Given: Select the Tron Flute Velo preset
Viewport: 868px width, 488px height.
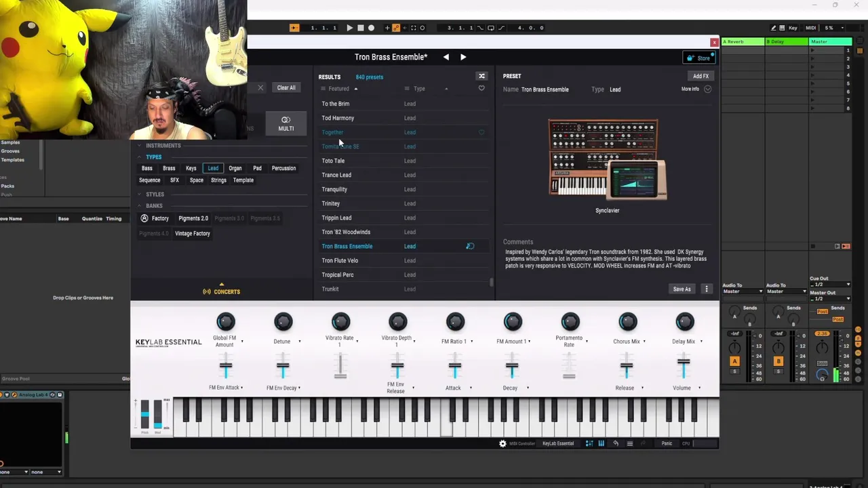Looking at the screenshot, I should pos(403,260).
